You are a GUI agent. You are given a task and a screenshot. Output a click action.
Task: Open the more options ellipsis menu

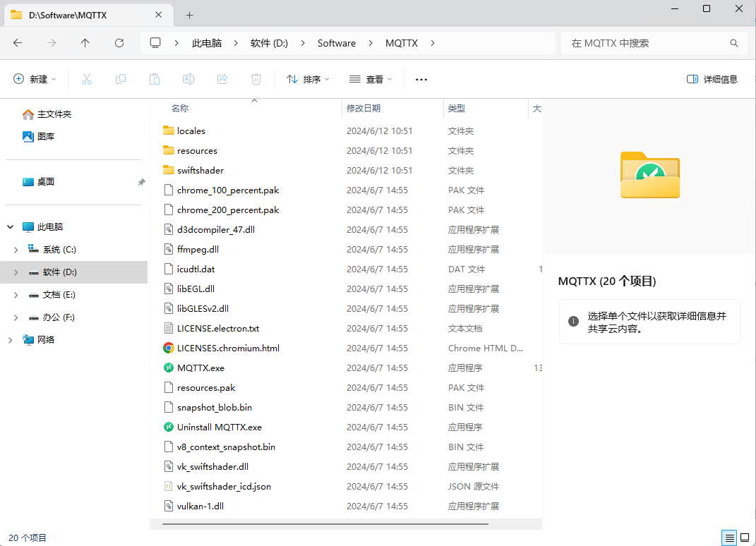point(421,79)
